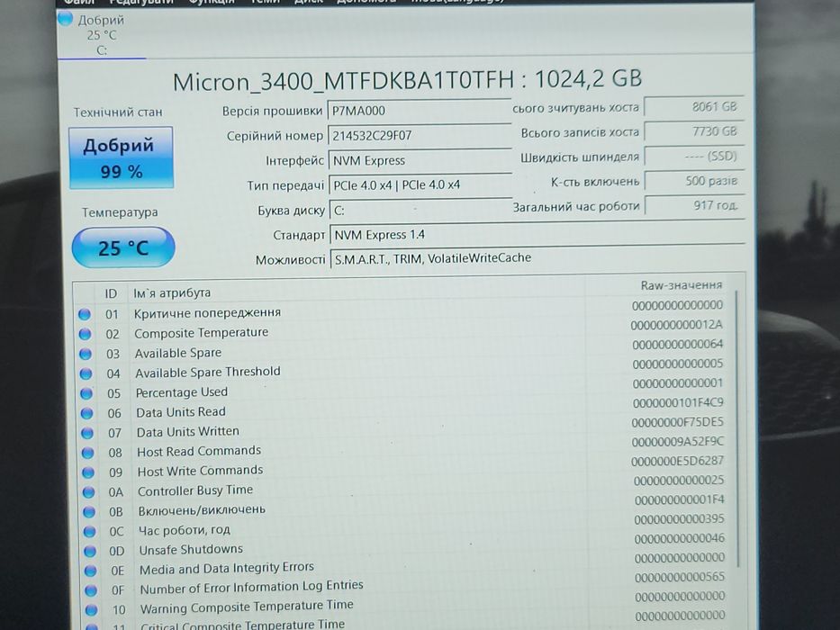Click the raw value 0000000101F4C9
This screenshot has width=840, height=630.
click(678, 403)
